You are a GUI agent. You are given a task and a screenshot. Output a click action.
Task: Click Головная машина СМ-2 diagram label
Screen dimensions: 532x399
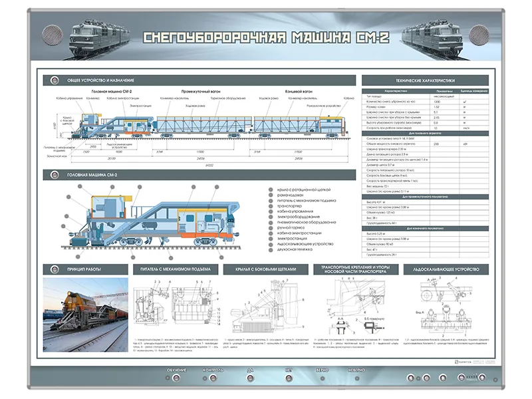[x=112, y=91]
